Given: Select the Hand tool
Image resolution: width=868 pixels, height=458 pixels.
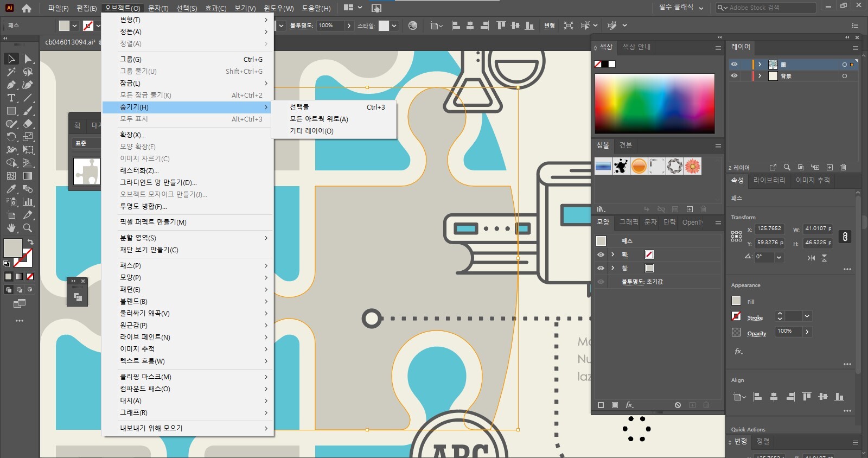Looking at the screenshot, I should 11,228.
